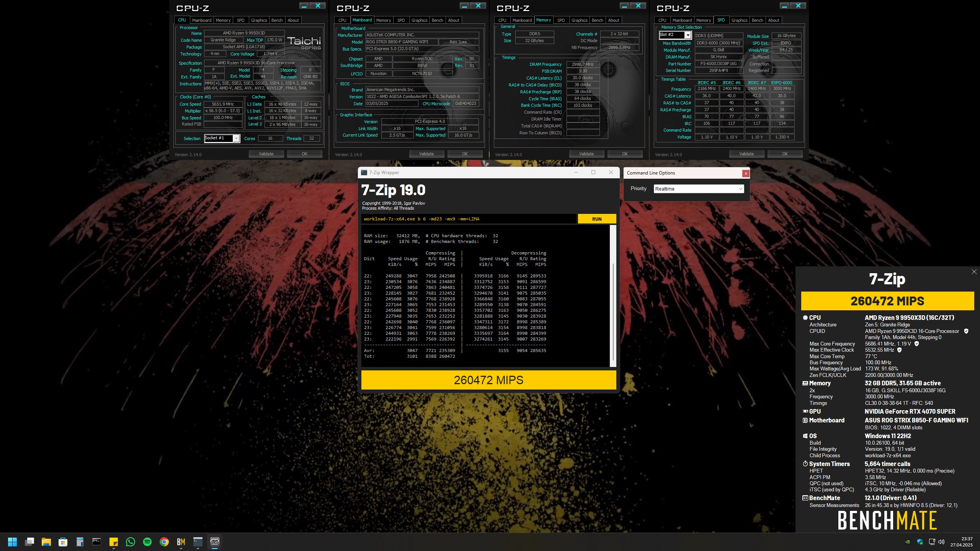Click the Core Speed value 5651.9 MHz
This screenshot has width=980, height=551.
223,104
